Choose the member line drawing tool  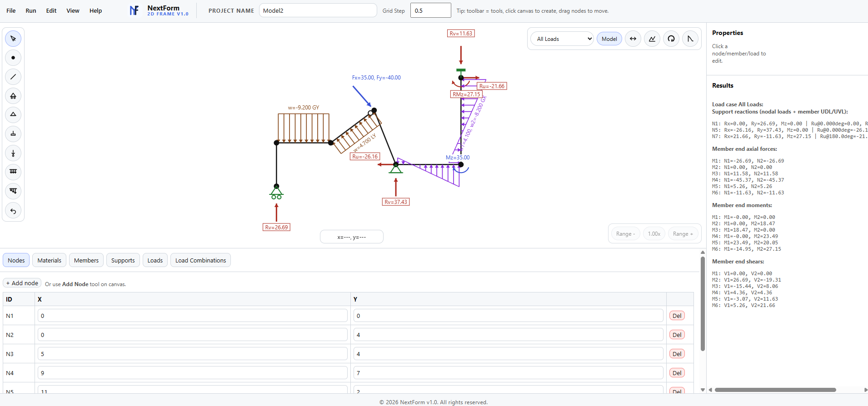(x=13, y=77)
